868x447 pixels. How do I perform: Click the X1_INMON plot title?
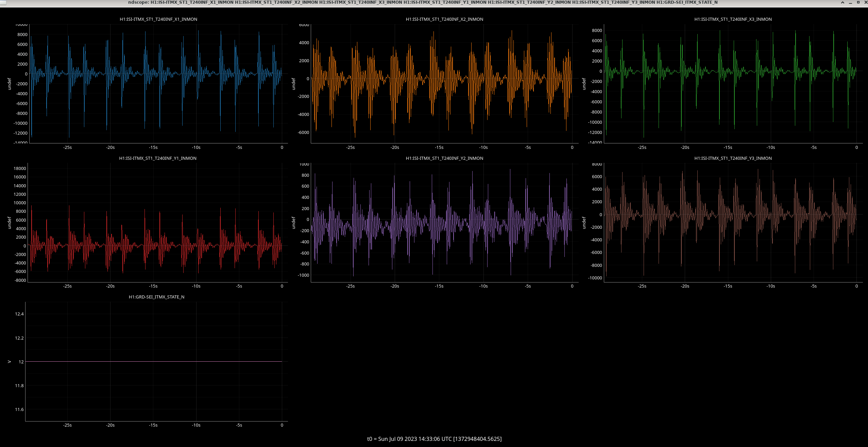point(158,19)
